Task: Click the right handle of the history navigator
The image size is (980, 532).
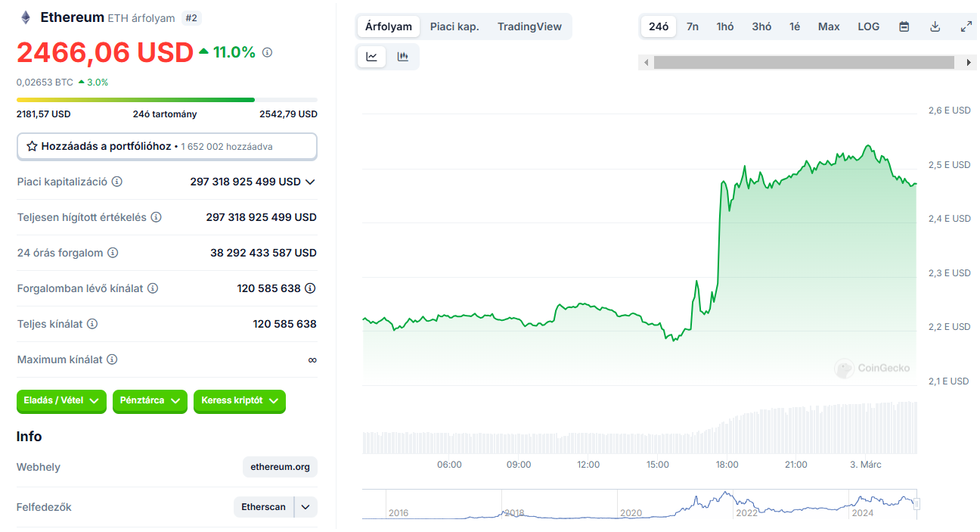Action: (x=917, y=504)
